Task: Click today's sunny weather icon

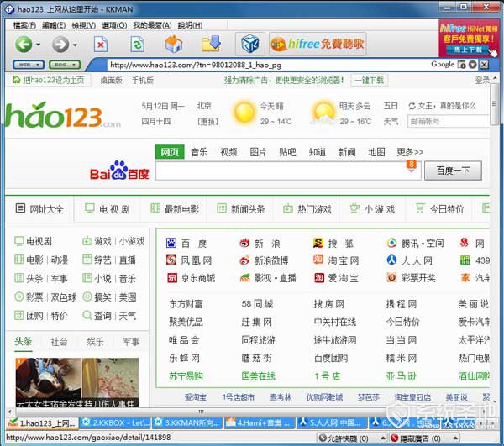Action: coord(244,113)
